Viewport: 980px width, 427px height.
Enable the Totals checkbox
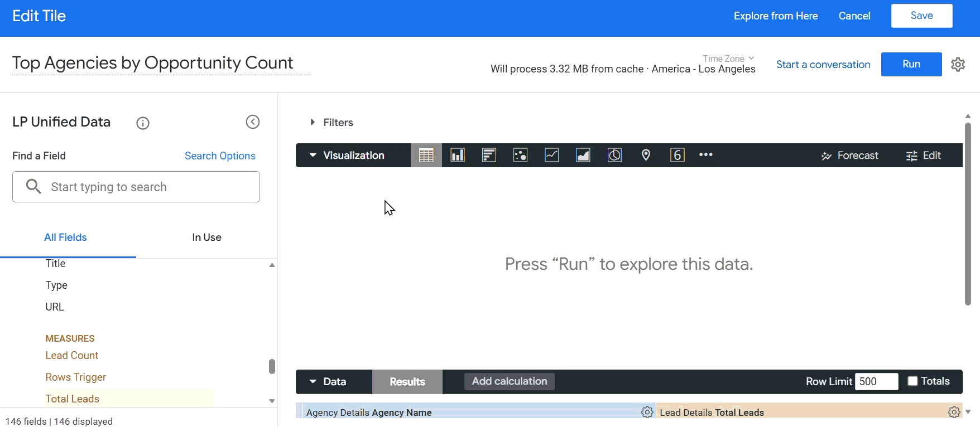pyautogui.click(x=913, y=381)
